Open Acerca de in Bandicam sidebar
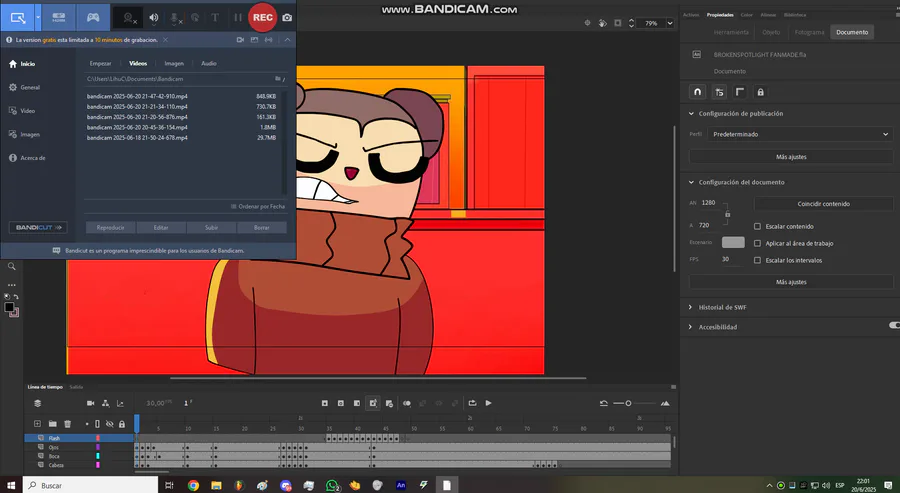 coord(27,158)
